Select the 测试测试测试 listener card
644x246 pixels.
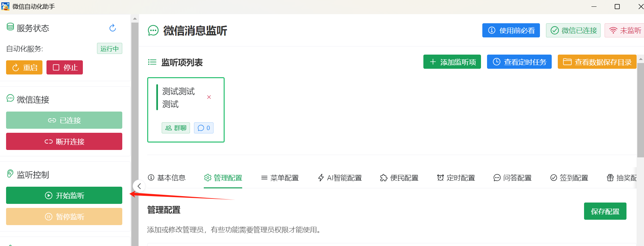coord(186,110)
